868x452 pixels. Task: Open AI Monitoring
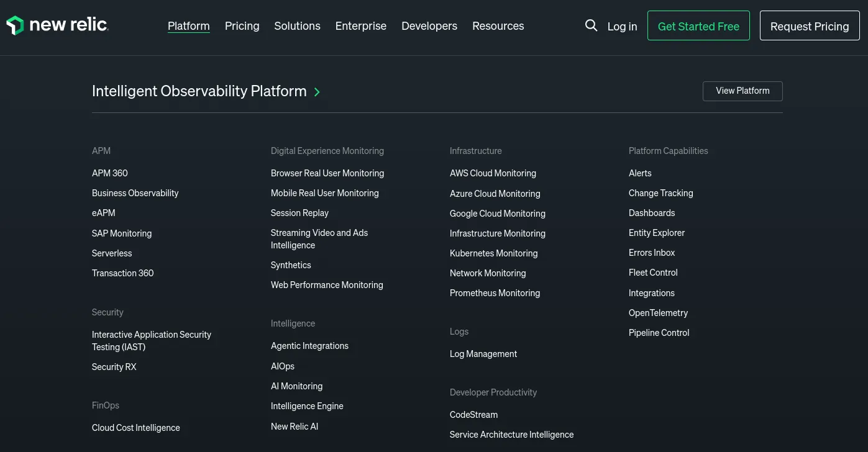(296, 386)
